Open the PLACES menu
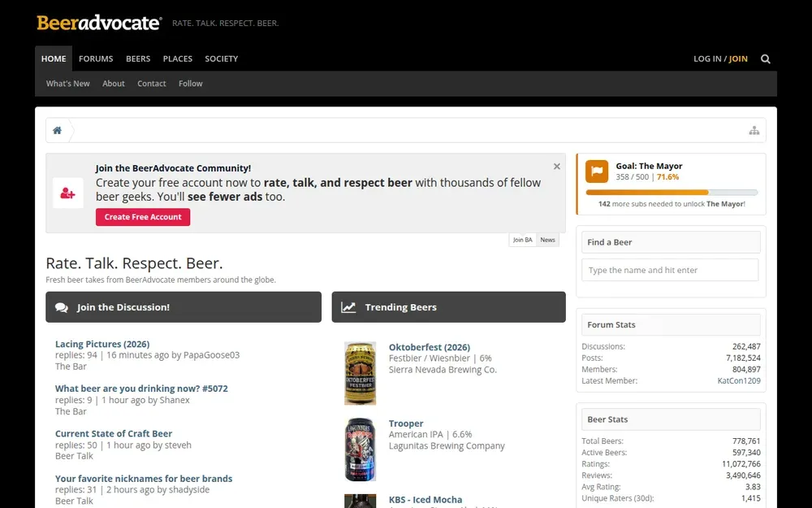 tap(178, 59)
